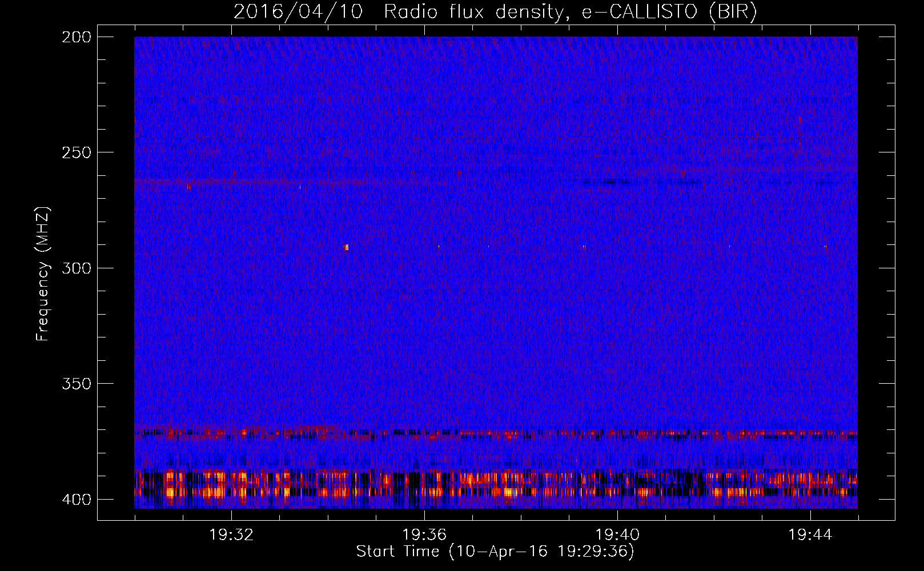This screenshot has width=924, height=571.
Task: Select the 200 frequency tick label
Action: tap(76, 37)
